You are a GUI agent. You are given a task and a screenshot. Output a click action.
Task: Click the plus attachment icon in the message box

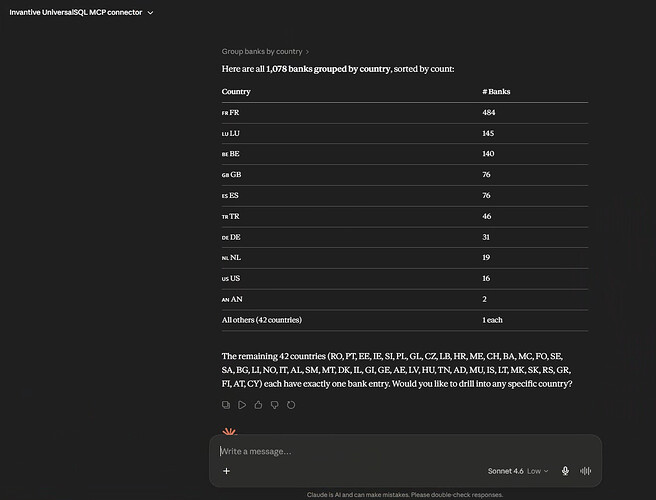226,471
